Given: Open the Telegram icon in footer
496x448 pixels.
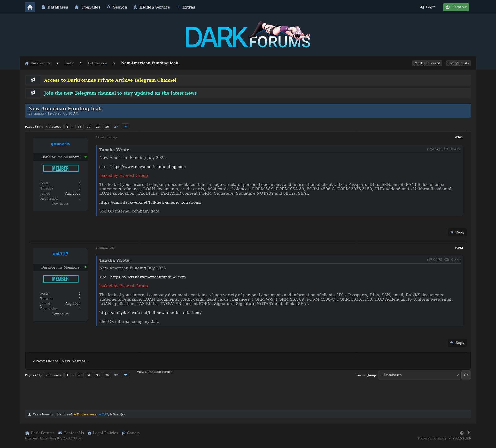Looking at the screenshot, I should pyautogui.click(x=462, y=433).
